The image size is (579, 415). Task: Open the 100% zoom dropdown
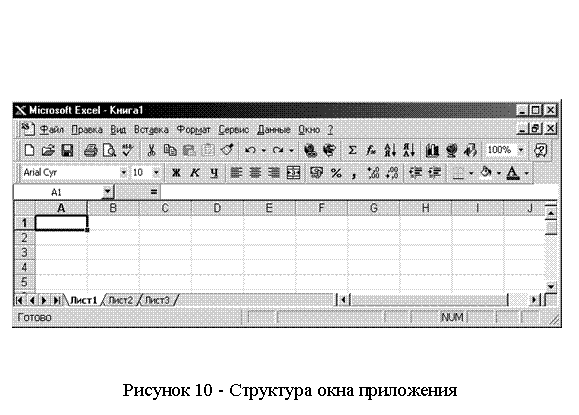521,150
